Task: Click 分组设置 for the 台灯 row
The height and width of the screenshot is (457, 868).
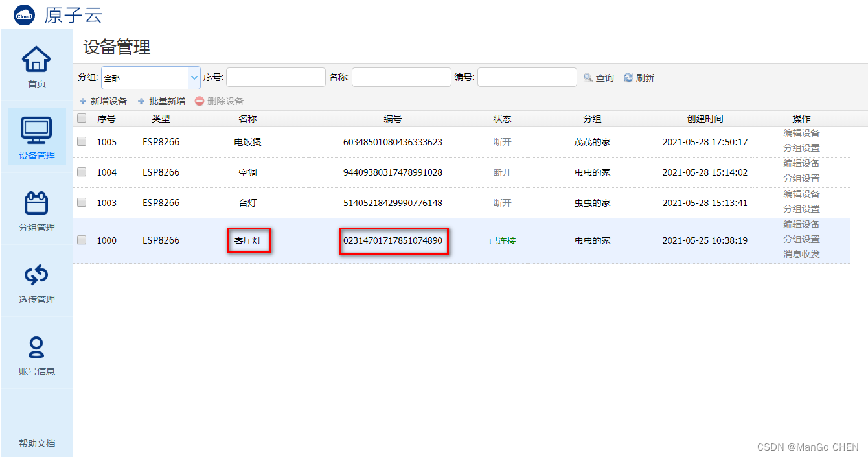Action: 801,209
